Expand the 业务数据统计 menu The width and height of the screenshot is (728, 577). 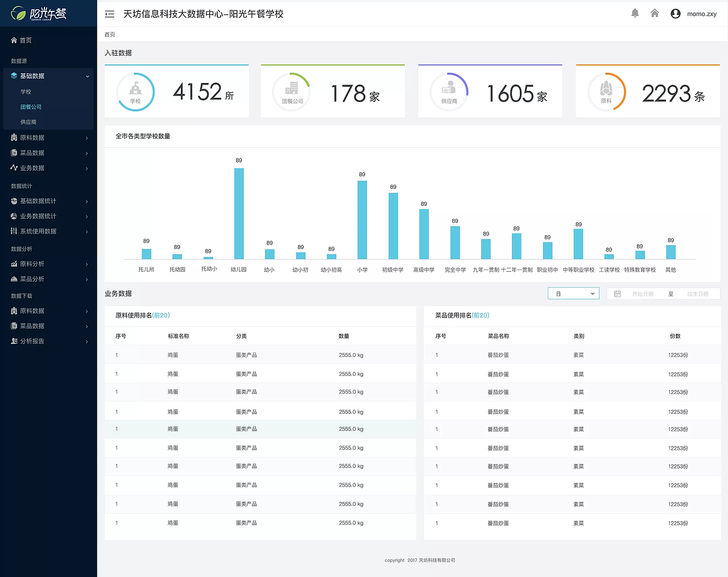(49, 216)
